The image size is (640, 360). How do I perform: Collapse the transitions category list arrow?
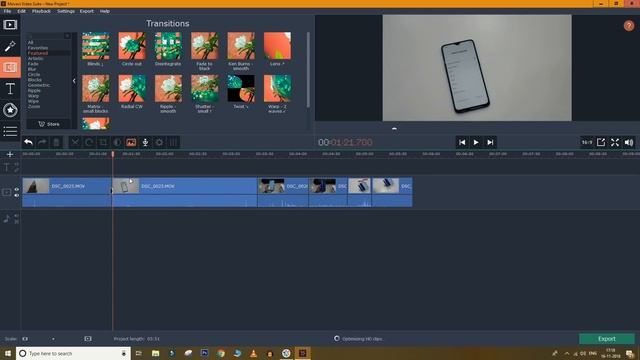click(x=74, y=81)
